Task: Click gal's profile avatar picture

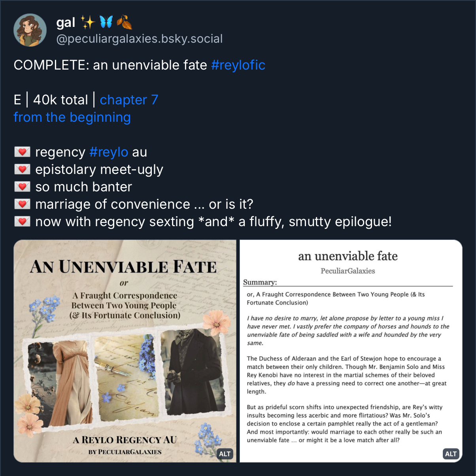Action: [30, 30]
